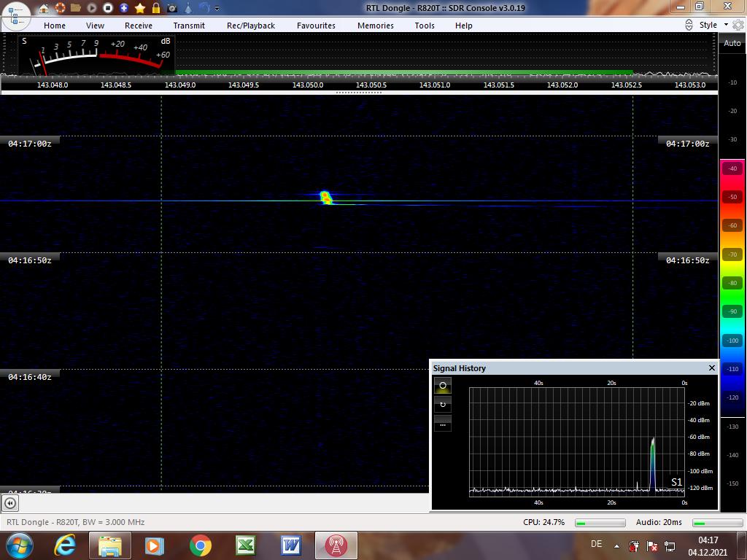Click the round rewind button below waterfall
Screen dimensions: 747x560
click(x=10, y=503)
